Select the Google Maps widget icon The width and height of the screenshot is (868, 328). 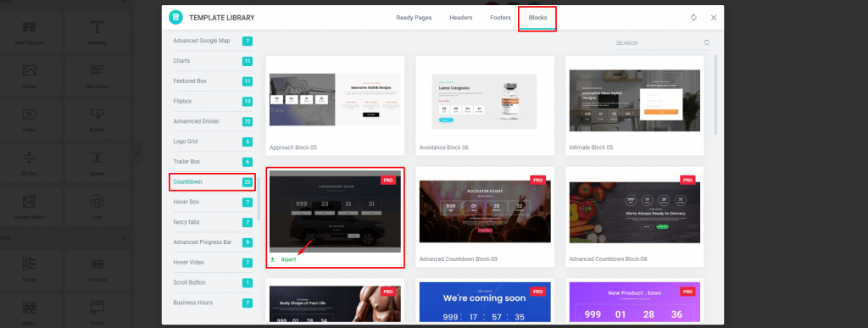30,201
